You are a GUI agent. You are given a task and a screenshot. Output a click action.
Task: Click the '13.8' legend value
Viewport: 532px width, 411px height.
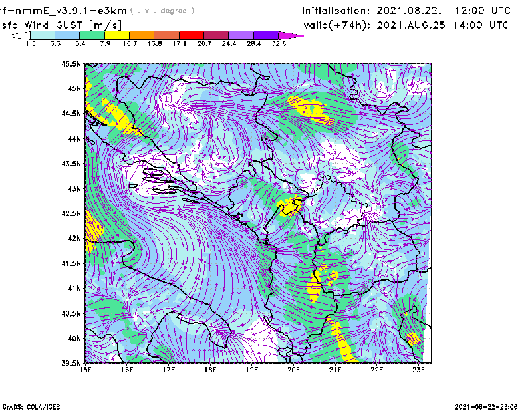point(155,43)
